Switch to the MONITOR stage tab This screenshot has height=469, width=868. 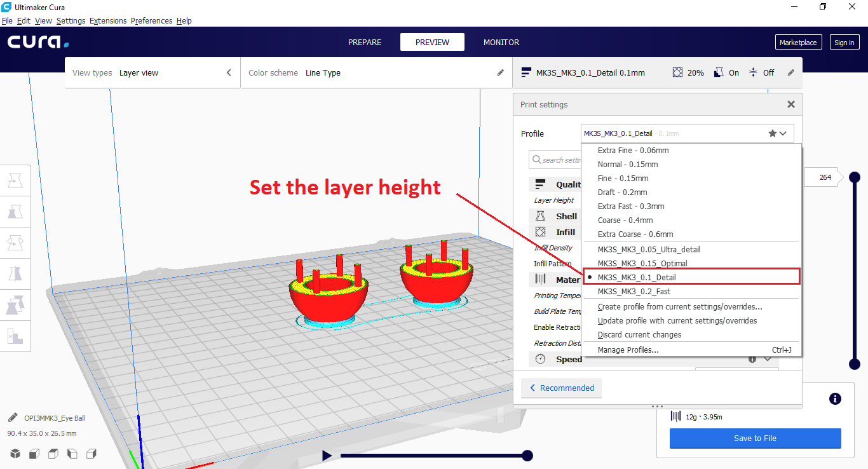point(501,42)
